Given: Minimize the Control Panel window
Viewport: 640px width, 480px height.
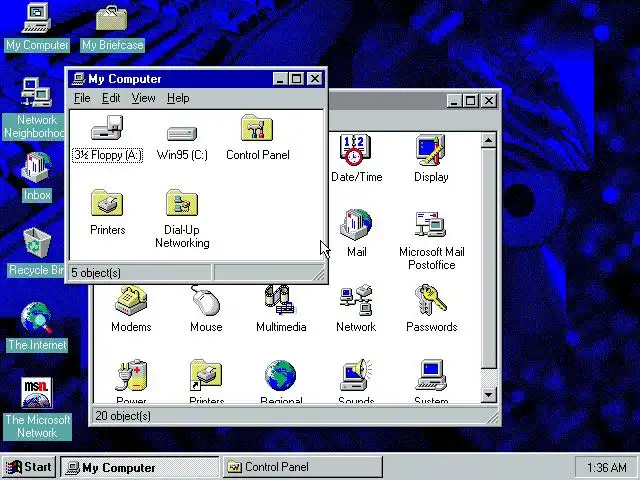Looking at the screenshot, I should click(x=454, y=100).
